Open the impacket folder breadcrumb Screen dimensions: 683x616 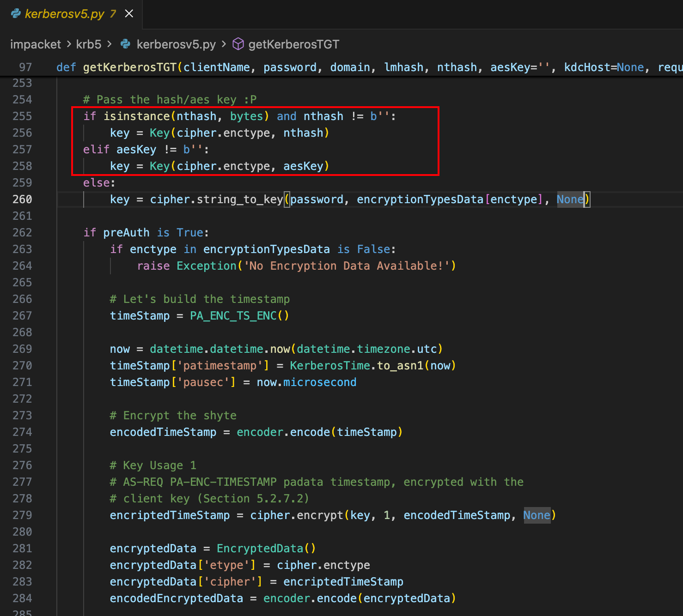tap(36, 44)
